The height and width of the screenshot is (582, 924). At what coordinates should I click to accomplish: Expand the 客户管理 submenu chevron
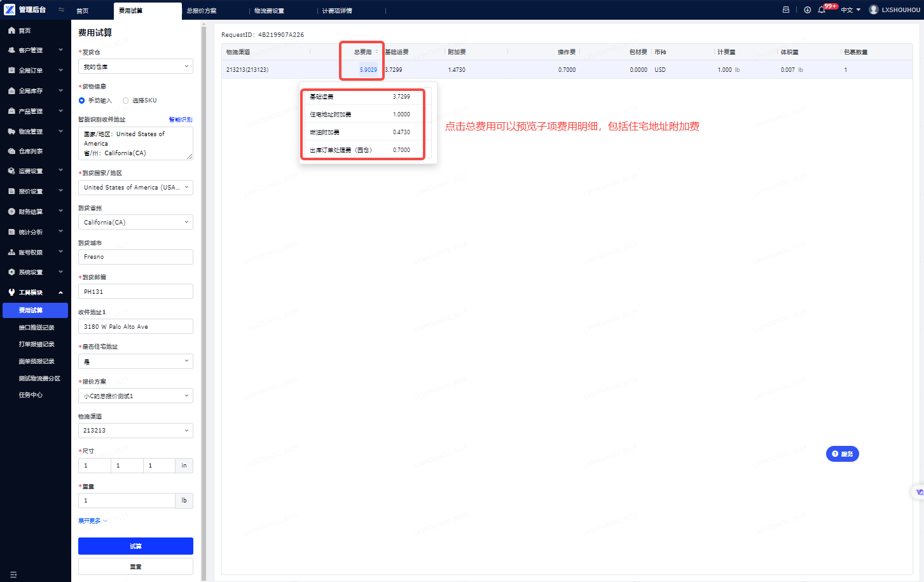(60, 50)
